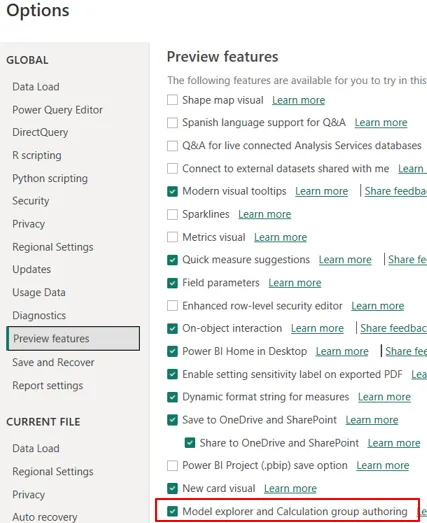Open global Regional Settings

(53, 247)
